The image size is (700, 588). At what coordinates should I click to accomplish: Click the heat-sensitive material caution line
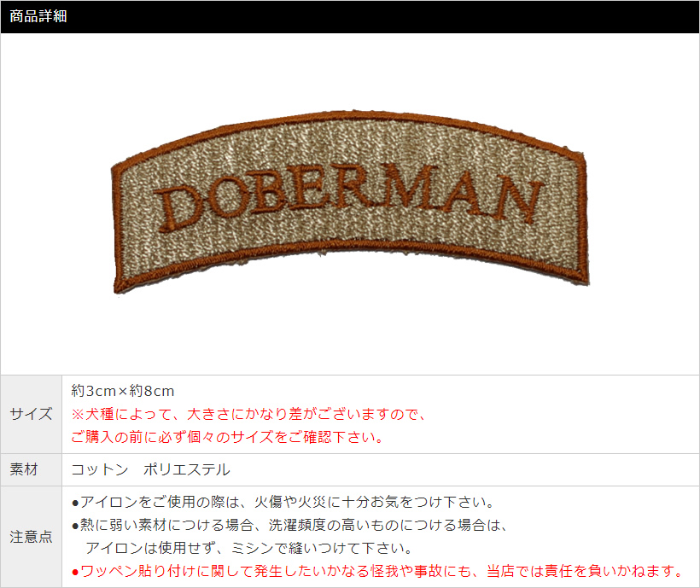(289, 525)
